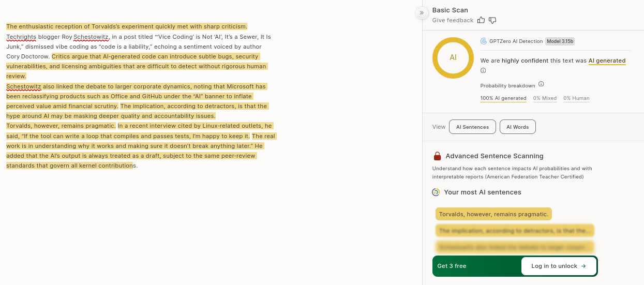The height and width of the screenshot is (285, 644).
Task: Click the Probability breakdown info icon
Action: click(541, 84)
